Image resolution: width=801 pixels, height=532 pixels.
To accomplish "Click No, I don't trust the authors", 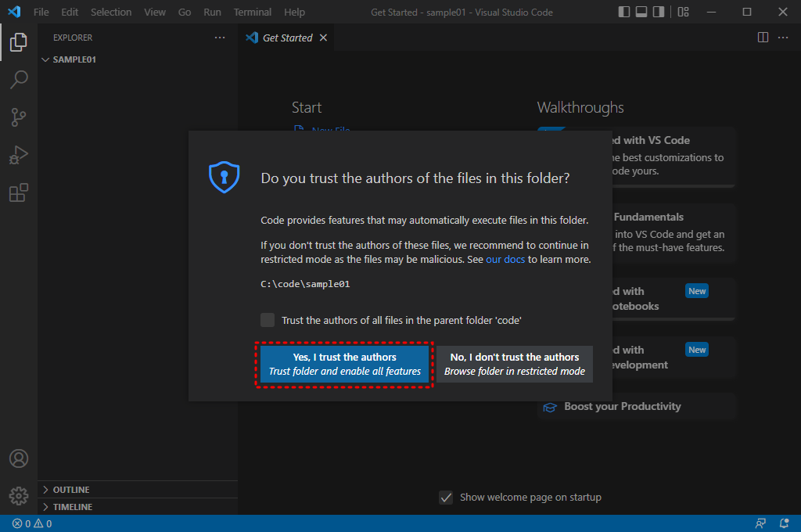I will 515,365.
